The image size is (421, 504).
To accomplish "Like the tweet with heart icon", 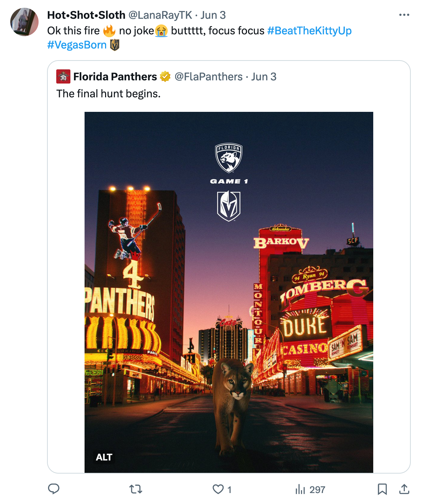I will [x=218, y=489].
